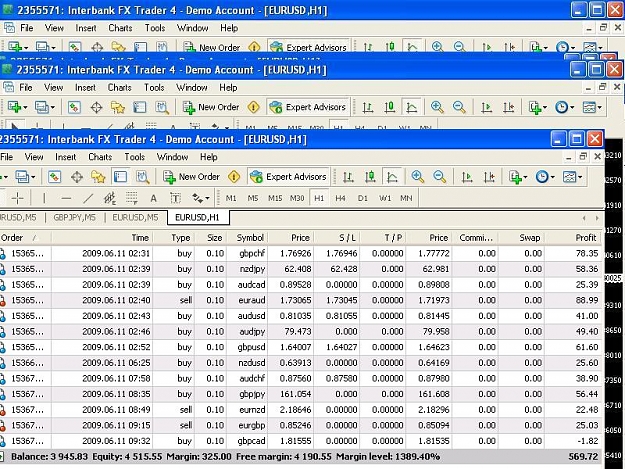Switch to GBPJPY,M5 chart tab
The width and height of the screenshot is (625, 469).
click(75, 218)
